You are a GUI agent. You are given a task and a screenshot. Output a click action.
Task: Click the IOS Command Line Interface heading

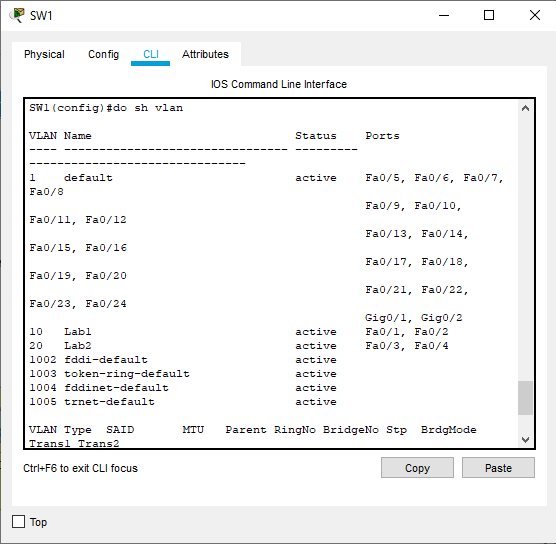[x=279, y=84]
